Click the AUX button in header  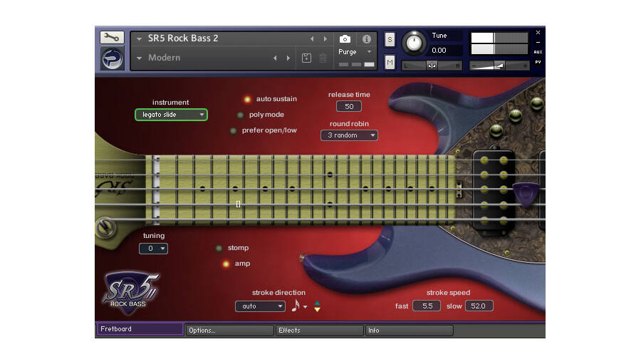pyautogui.click(x=538, y=52)
